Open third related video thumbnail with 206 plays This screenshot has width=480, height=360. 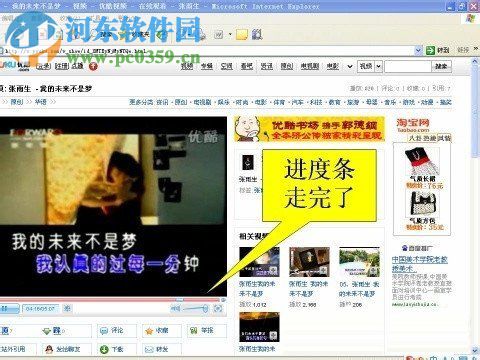[x=359, y=262]
